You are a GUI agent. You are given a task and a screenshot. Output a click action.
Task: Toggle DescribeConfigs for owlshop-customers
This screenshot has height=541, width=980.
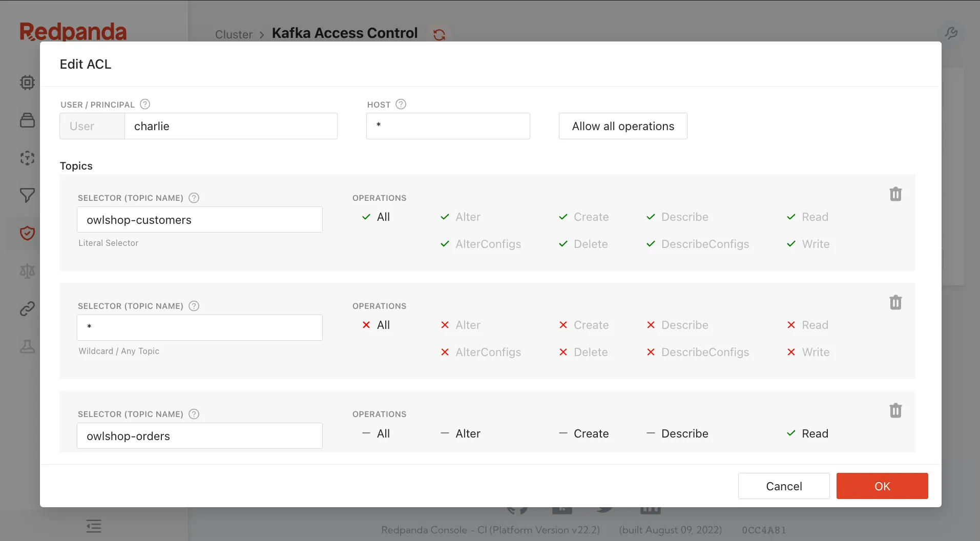(698, 244)
